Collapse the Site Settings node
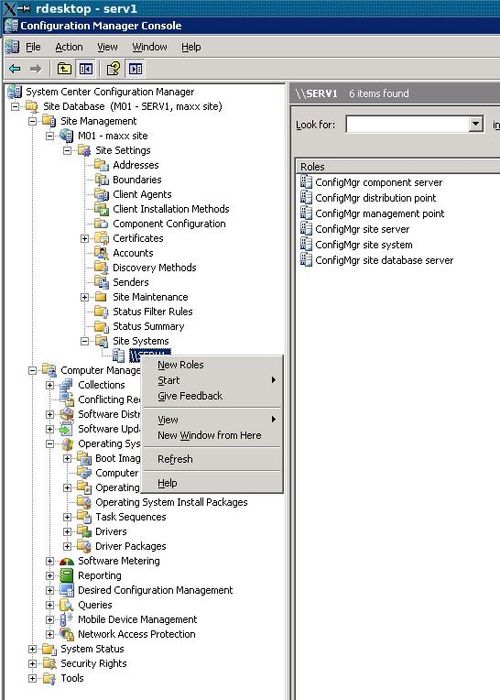 67,150
